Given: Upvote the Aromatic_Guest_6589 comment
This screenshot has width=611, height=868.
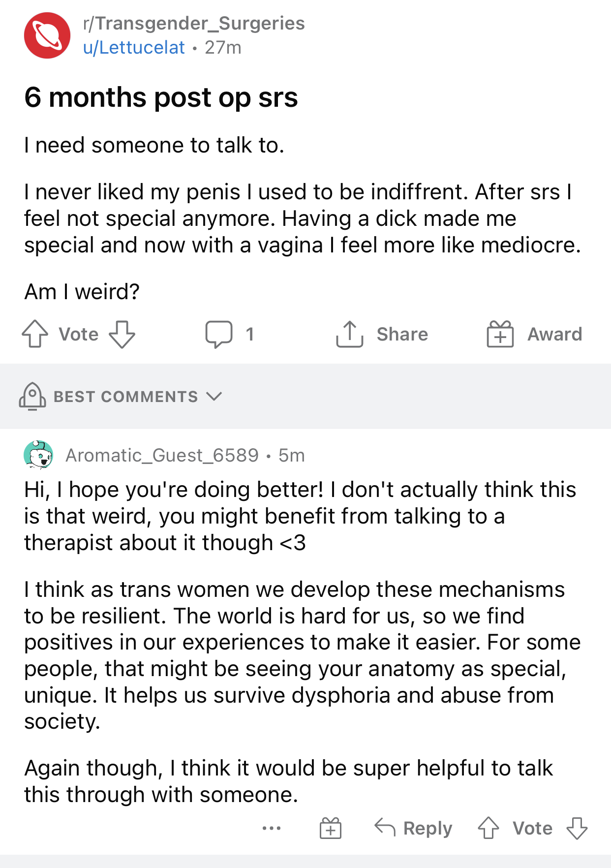Looking at the screenshot, I should coord(489,828).
